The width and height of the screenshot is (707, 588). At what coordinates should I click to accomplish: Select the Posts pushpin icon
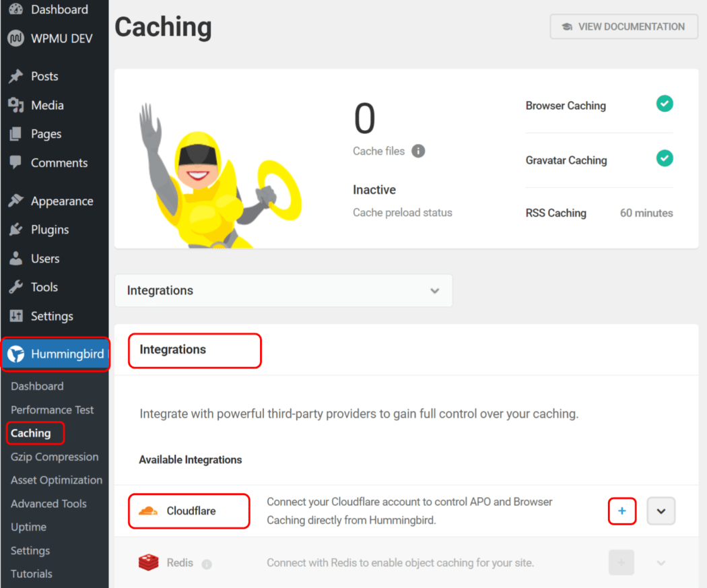click(15, 76)
